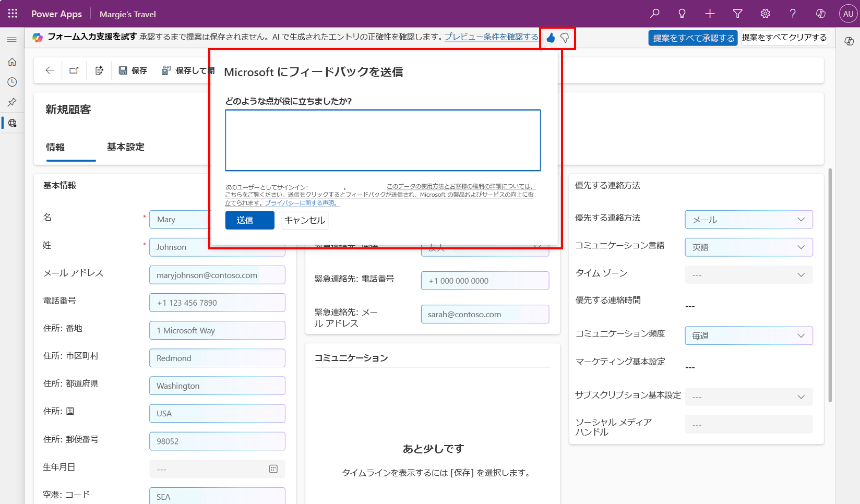Click emergency contact phone field
The width and height of the screenshot is (860, 504).
[485, 281]
